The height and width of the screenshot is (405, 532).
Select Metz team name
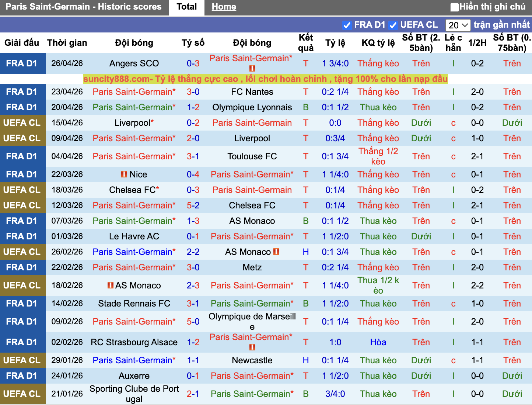[x=252, y=267]
